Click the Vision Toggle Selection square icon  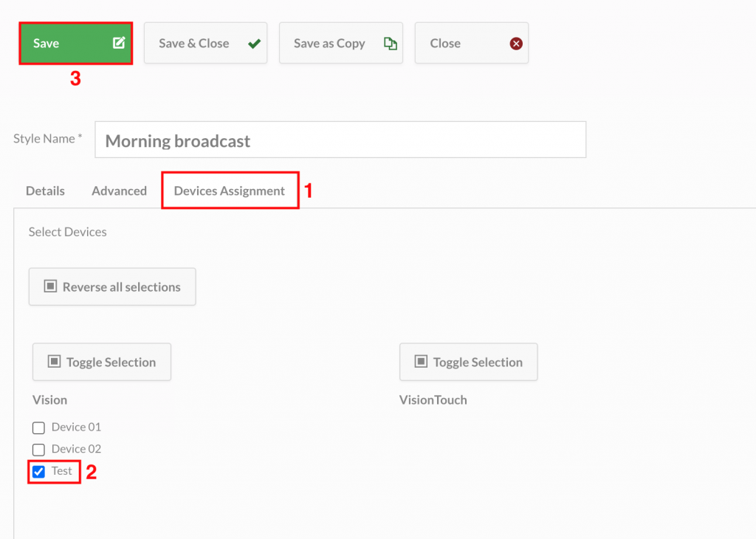click(54, 362)
